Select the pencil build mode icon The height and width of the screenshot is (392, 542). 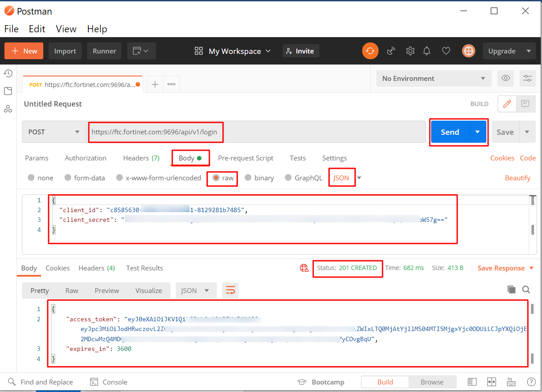[x=507, y=104]
